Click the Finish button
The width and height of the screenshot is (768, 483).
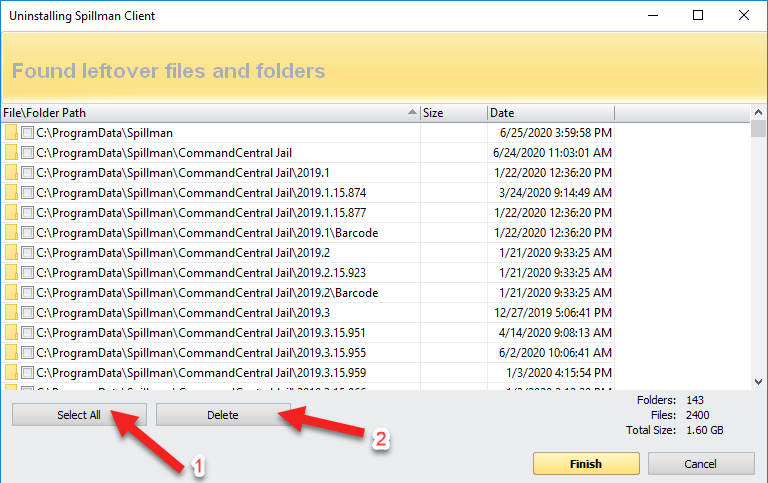click(586, 463)
